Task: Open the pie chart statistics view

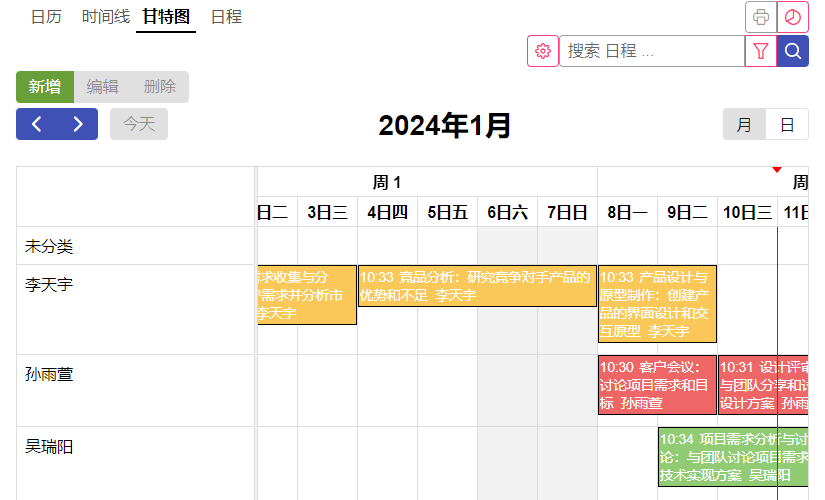Action: 792,17
